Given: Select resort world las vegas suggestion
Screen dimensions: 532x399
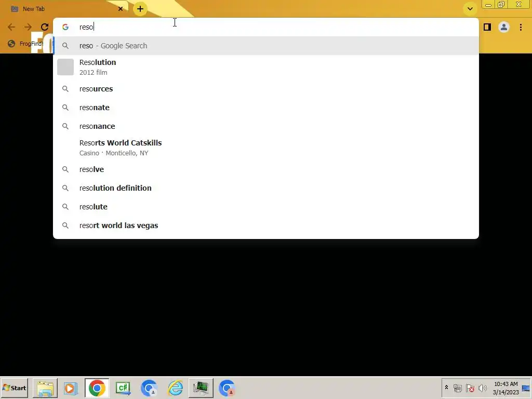Looking at the screenshot, I should [266, 225].
